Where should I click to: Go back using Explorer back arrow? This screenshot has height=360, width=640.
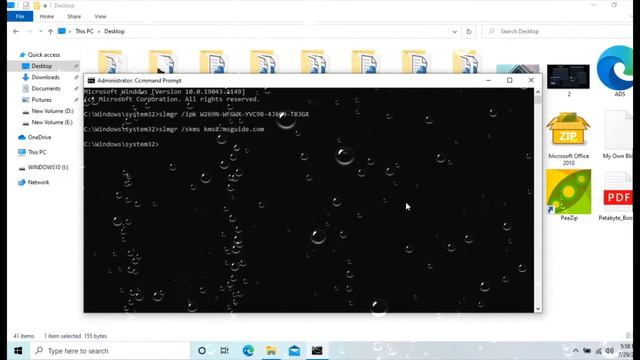pyautogui.click(x=16, y=31)
